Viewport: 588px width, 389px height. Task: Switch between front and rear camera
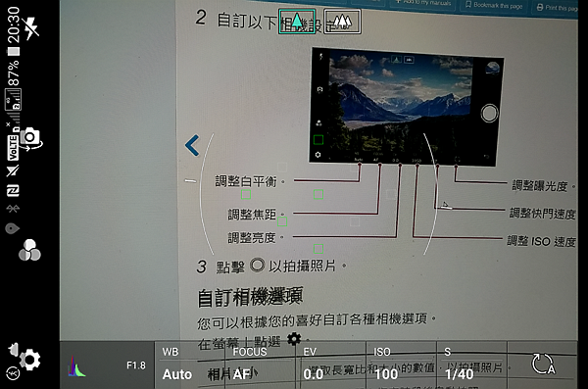[x=30, y=139]
